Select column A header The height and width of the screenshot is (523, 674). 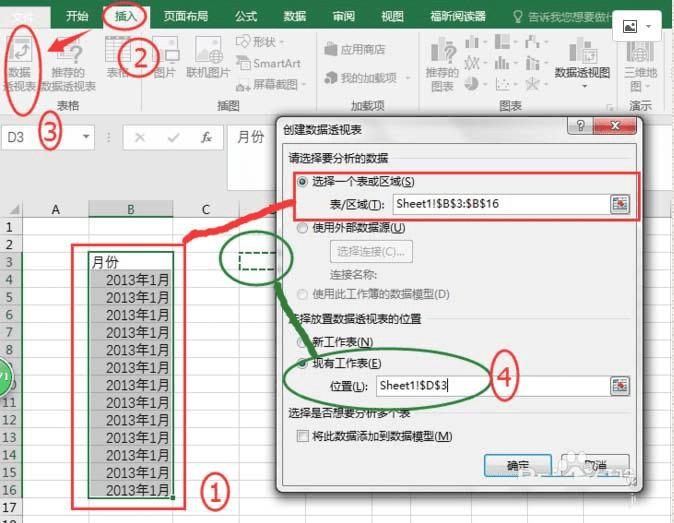point(55,209)
